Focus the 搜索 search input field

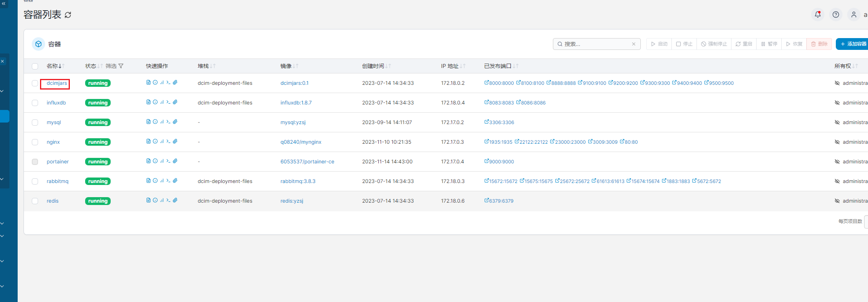point(596,44)
